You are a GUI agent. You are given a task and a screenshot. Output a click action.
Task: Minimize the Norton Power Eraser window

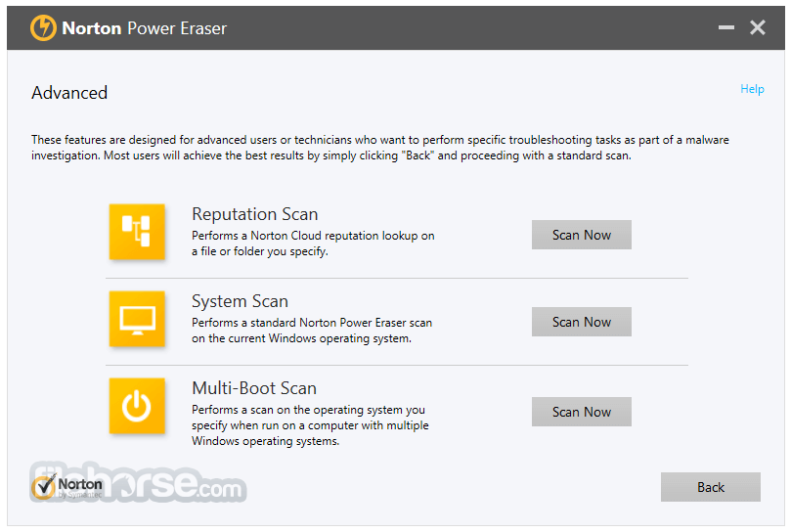point(725,27)
